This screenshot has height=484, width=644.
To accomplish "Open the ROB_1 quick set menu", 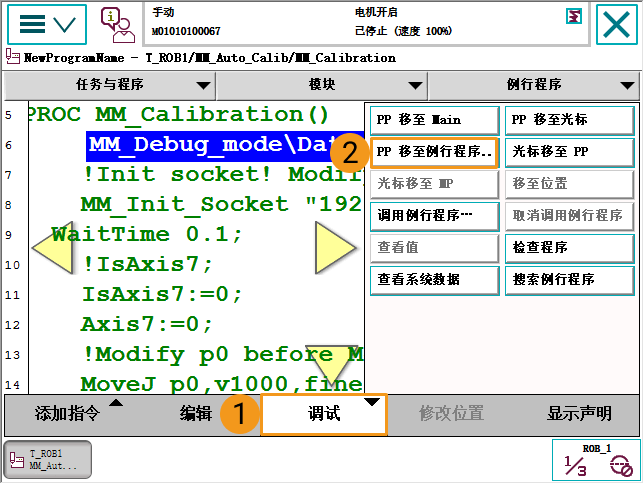I will [x=596, y=460].
